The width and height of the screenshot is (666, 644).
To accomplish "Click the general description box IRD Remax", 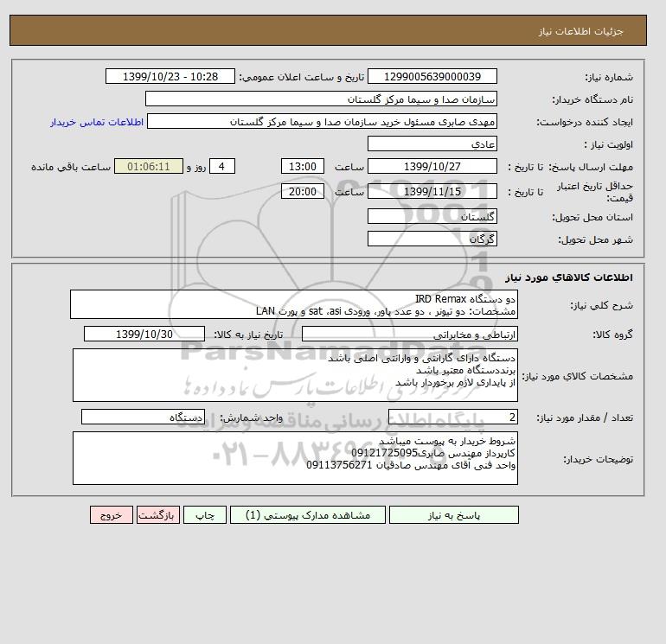I will (x=294, y=305).
